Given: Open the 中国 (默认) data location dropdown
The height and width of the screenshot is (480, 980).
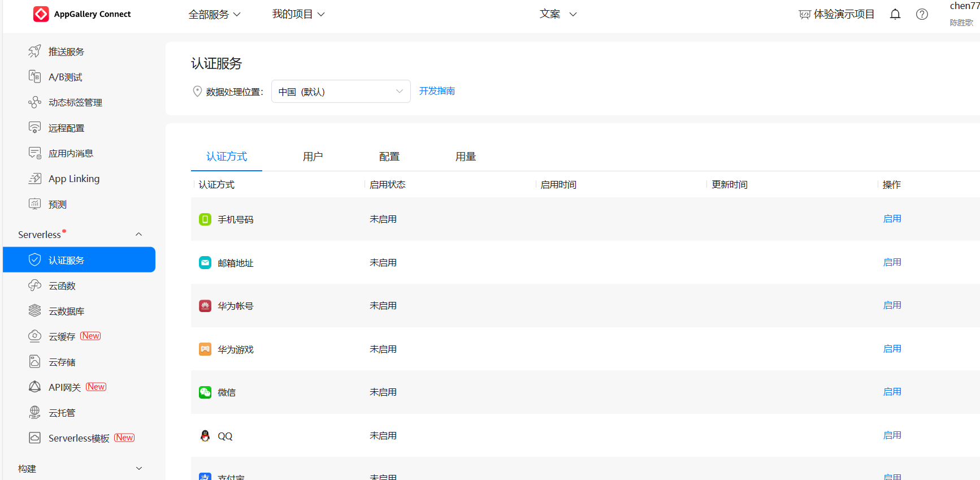Looking at the screenshot, I should [341, 92].
